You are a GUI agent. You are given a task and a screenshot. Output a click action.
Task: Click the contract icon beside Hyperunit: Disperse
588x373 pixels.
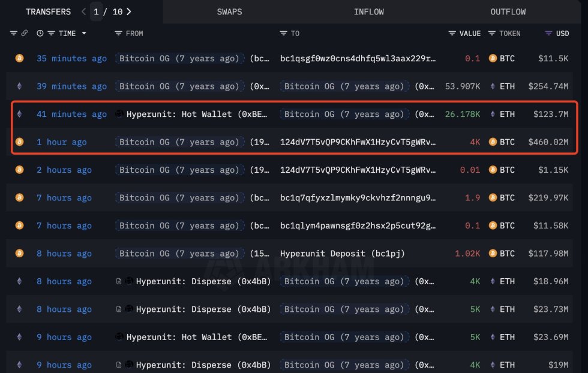click(x=119, y=281)
